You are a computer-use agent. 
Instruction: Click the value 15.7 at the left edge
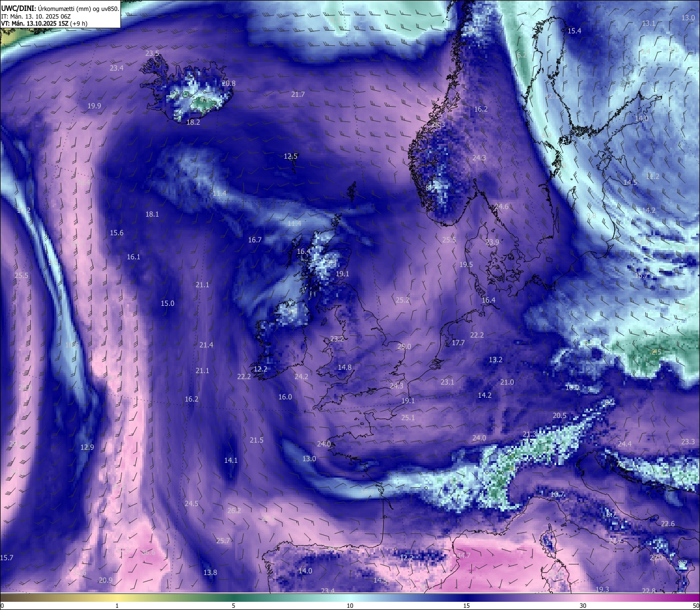(7, 558)
